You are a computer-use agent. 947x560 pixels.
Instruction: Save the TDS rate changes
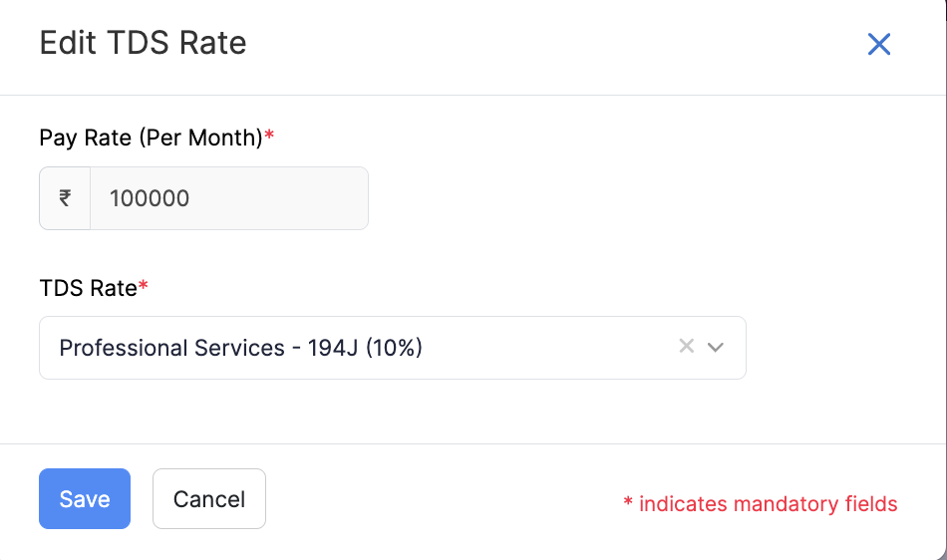click(85, 498)
